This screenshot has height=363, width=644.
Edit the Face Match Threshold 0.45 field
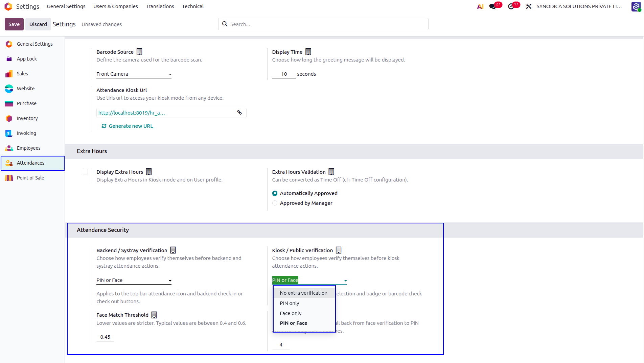click(105, 337)
